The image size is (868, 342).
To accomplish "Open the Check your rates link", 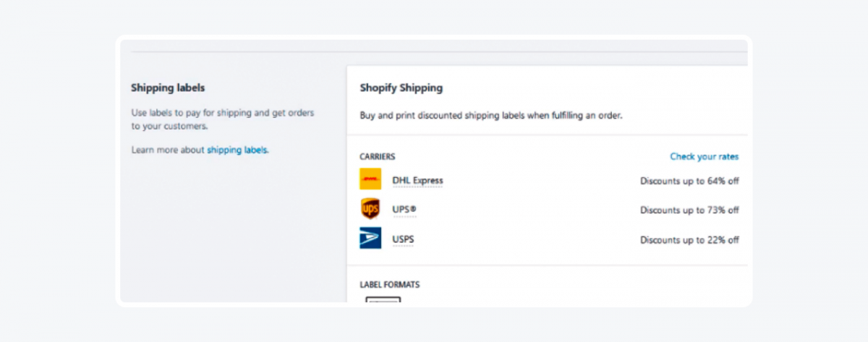I will point(705,157).
